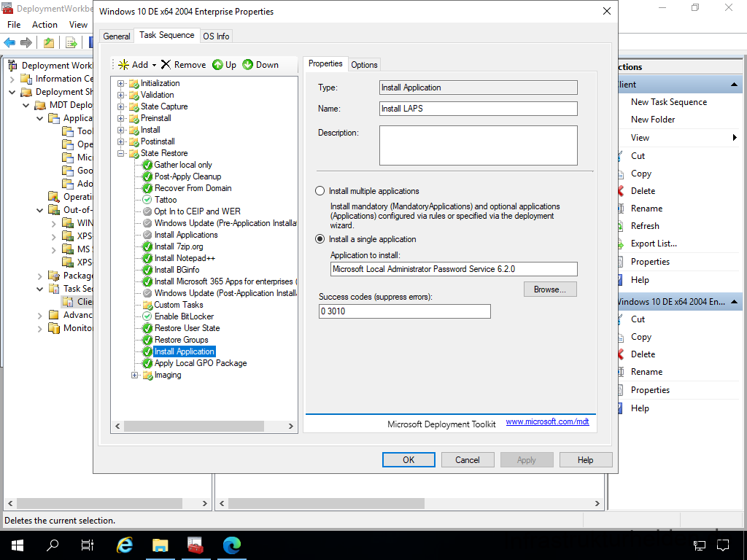Expand the Imaging group
747x560 pixels.
point(135,376)
